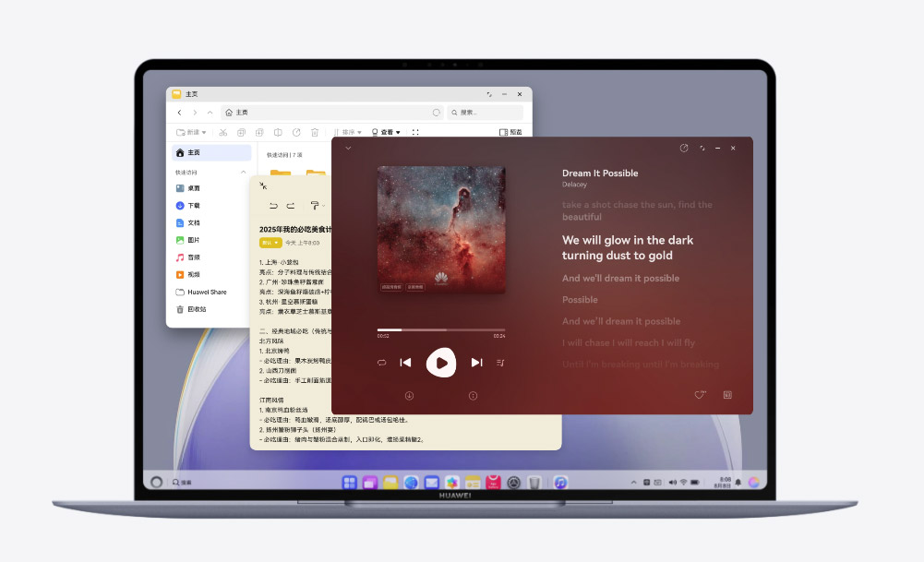Image resolution: width=924 pixels, height=562 pixels.
Task: Show song info in music player
Action: click(x=473, y=396)
